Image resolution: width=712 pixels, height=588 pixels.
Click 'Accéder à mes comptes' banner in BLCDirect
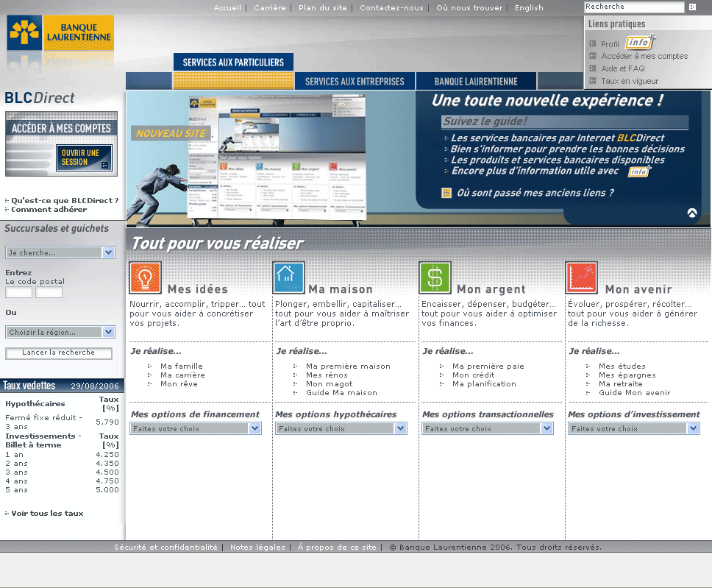(61, 129)
